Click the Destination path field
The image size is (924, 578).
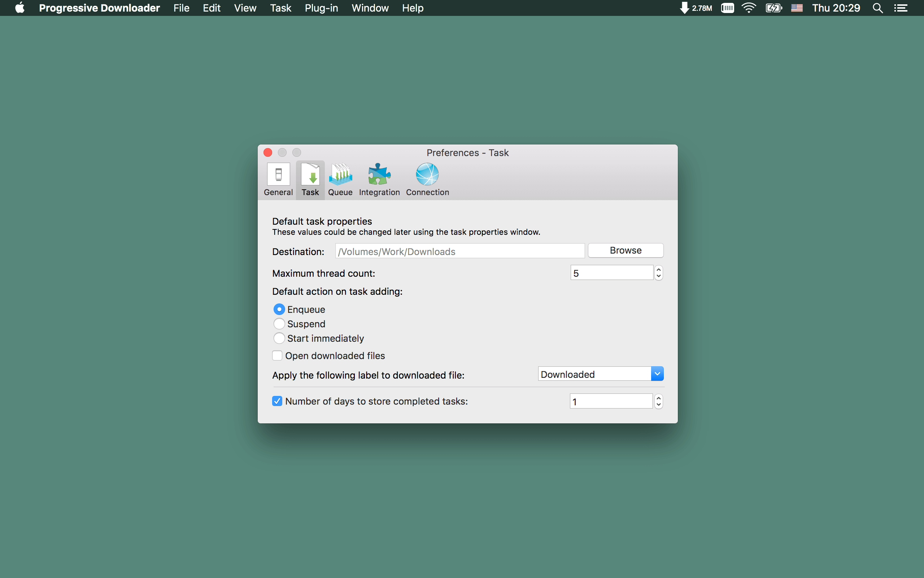460,251
